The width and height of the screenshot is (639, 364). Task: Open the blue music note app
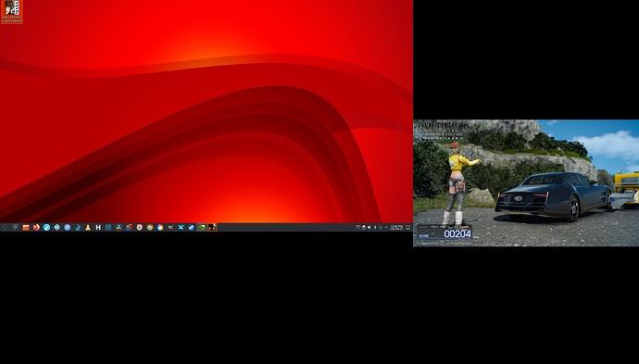pos(68,227)
